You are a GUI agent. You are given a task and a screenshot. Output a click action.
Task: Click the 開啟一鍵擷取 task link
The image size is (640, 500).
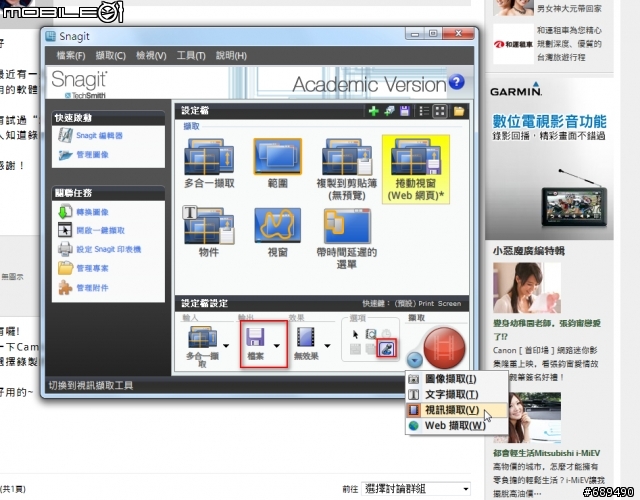pos(100,231)
